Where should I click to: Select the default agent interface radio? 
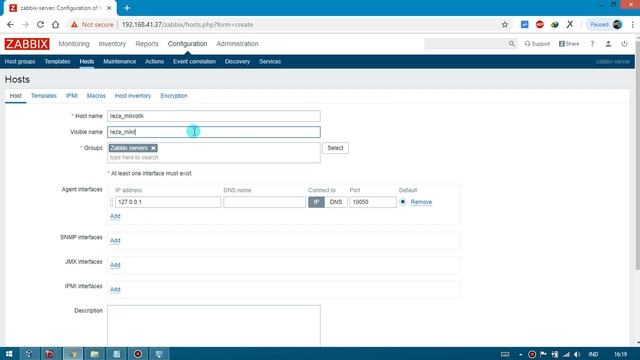click(x=403, y=202)
